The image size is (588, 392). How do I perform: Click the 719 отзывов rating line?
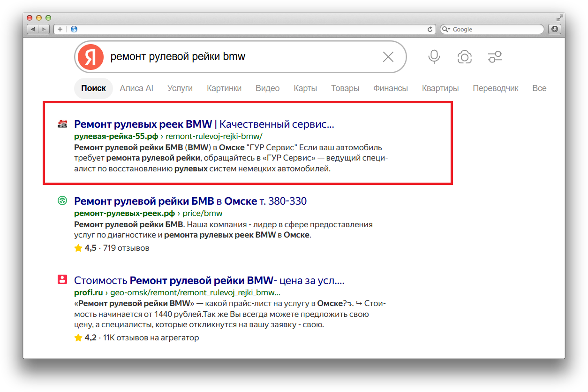coord(112,248)
